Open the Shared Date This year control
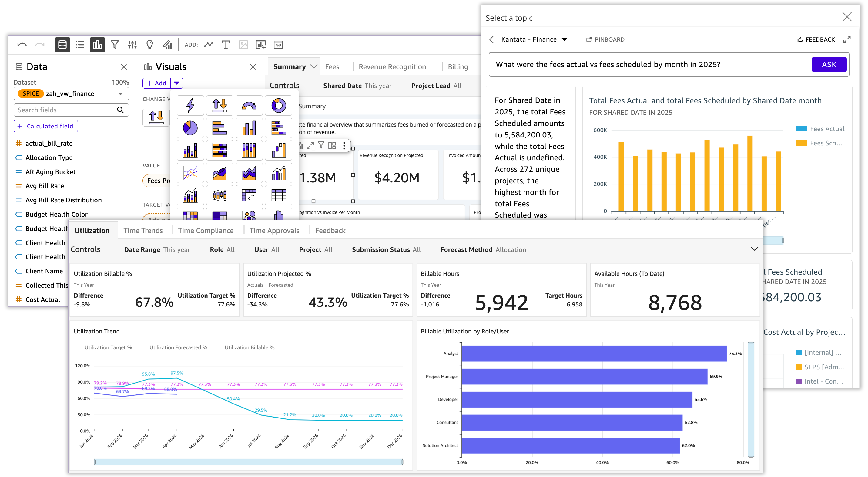The height and width of the screenshot is (477, 868). click(x=357, y=86)
